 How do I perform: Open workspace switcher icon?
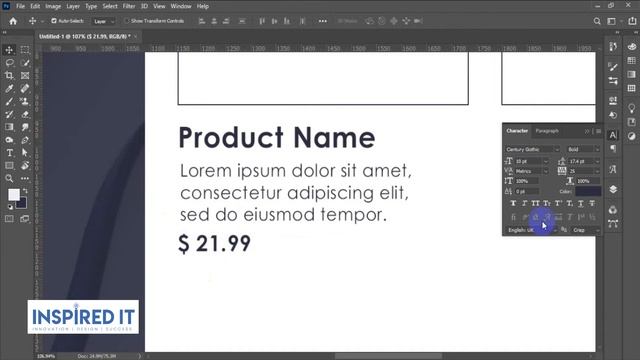pos(611,21)
